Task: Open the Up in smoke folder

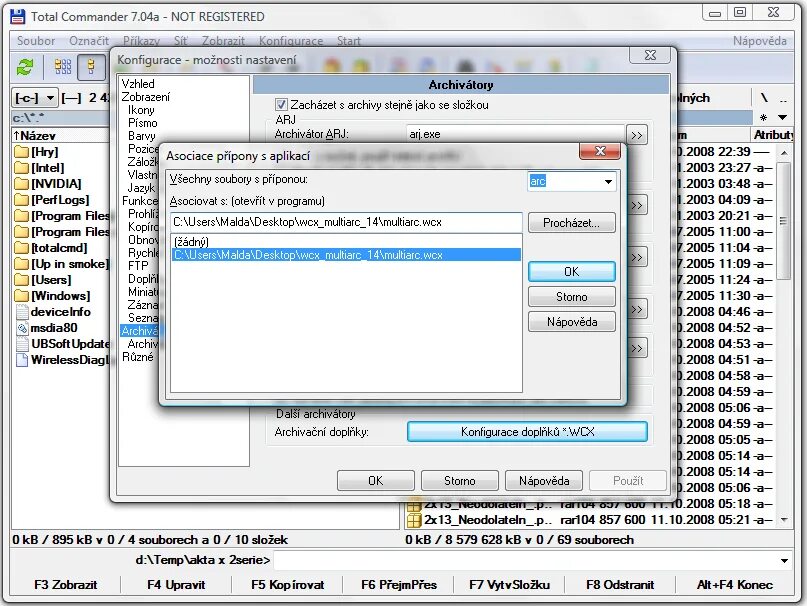Action: click(70, 264)
